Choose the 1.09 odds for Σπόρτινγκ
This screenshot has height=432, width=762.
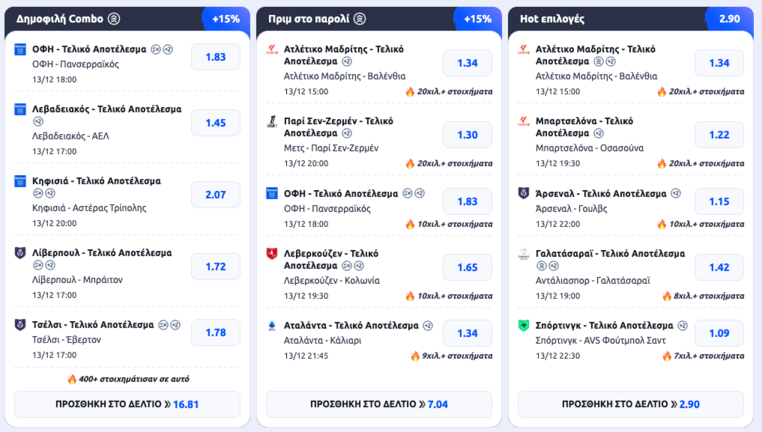point(720,336)
